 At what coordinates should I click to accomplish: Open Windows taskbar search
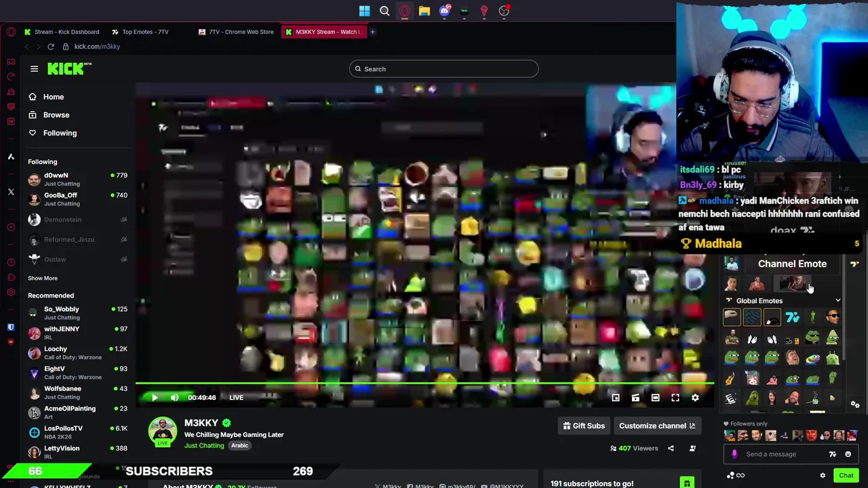point(384,11)
